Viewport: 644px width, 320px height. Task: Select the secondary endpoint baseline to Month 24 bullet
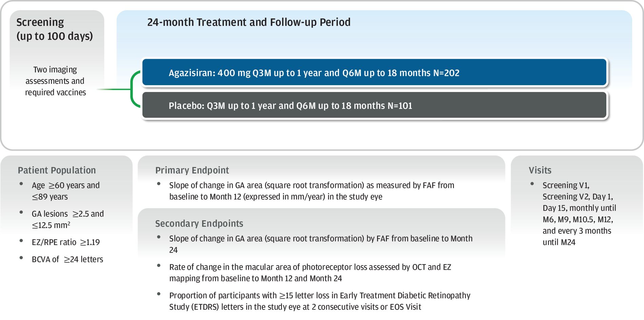[x=321, y=244]
